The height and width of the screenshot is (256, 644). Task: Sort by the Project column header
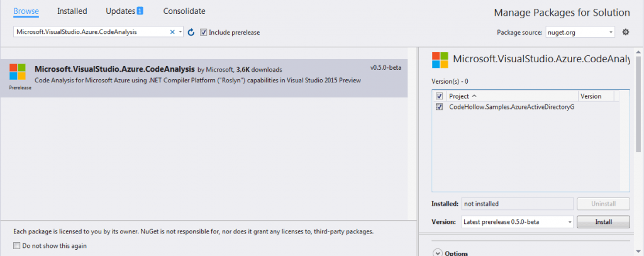click(x=512, y=96)
